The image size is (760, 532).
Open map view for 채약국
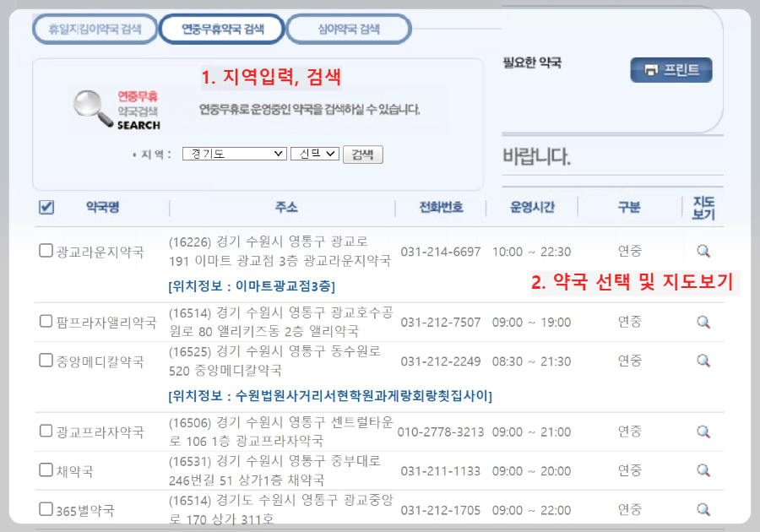(703, 470)
